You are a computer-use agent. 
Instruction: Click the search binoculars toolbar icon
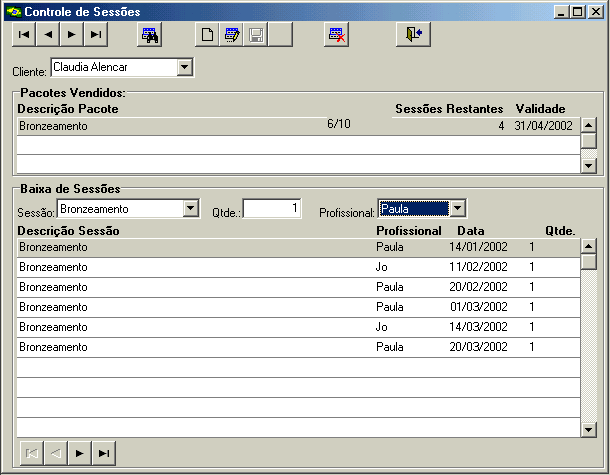tap(150, 34)
